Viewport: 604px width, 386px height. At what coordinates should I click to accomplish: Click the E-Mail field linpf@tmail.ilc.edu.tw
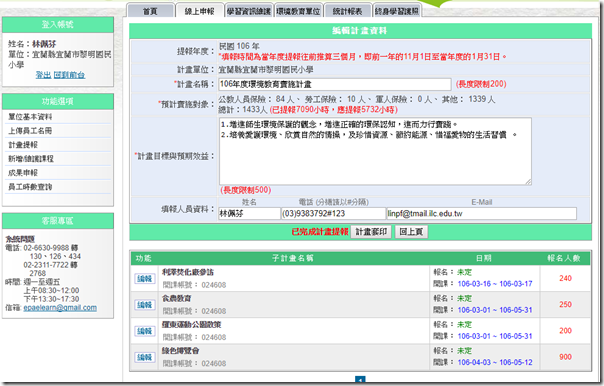click(482, 213)
